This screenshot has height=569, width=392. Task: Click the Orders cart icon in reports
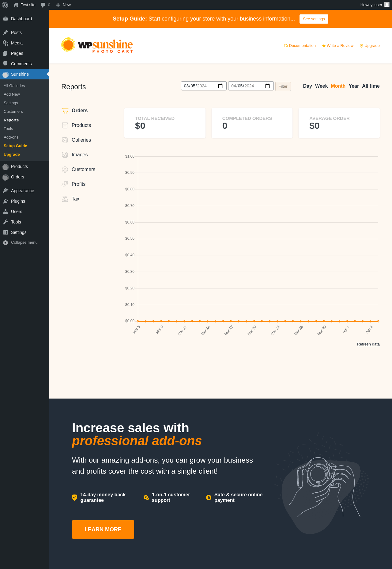click(65, 111)
